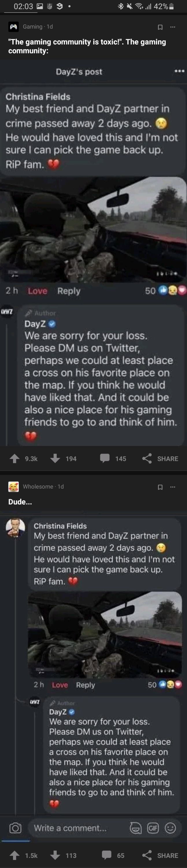This screenshot has height=868, width=187.
Task: Go to the Gaming section link
Action: pyautogui.click(x=32, y=27)
